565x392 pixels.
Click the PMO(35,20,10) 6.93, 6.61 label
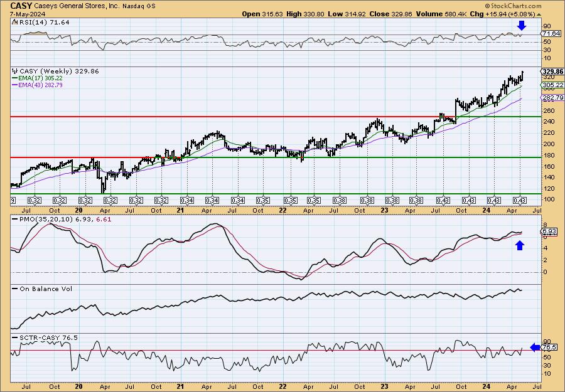coord(65,219)
